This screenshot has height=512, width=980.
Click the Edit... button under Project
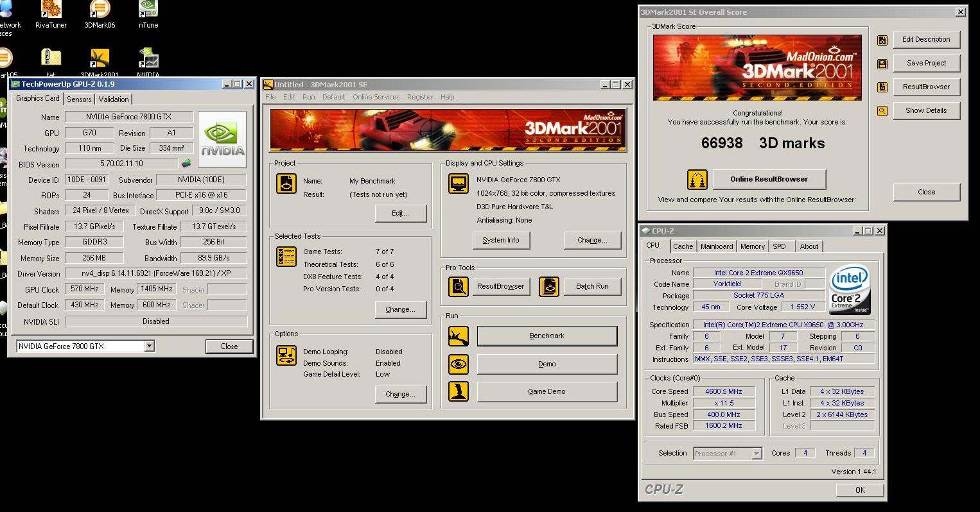pyautogui.click(x=401, y=213)
